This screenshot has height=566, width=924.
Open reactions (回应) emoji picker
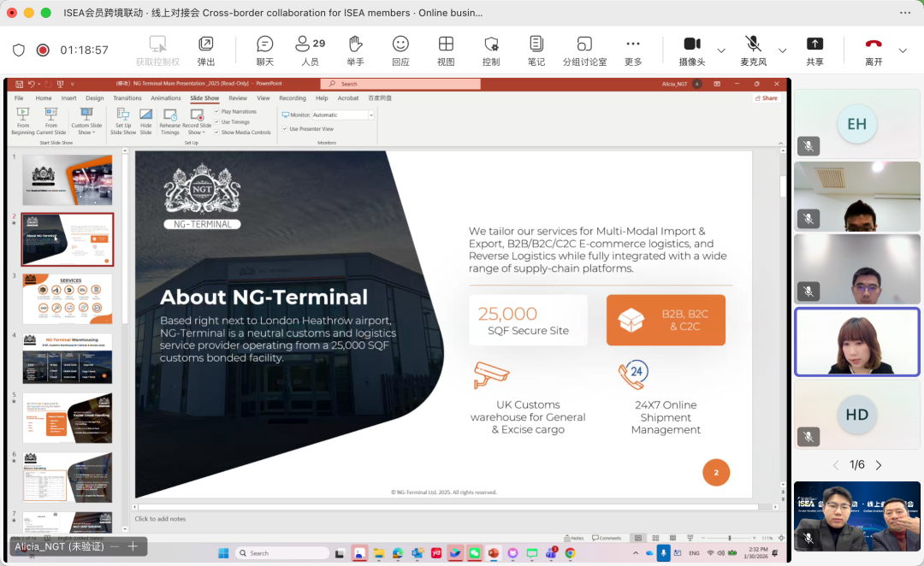(x=400, y=50)
